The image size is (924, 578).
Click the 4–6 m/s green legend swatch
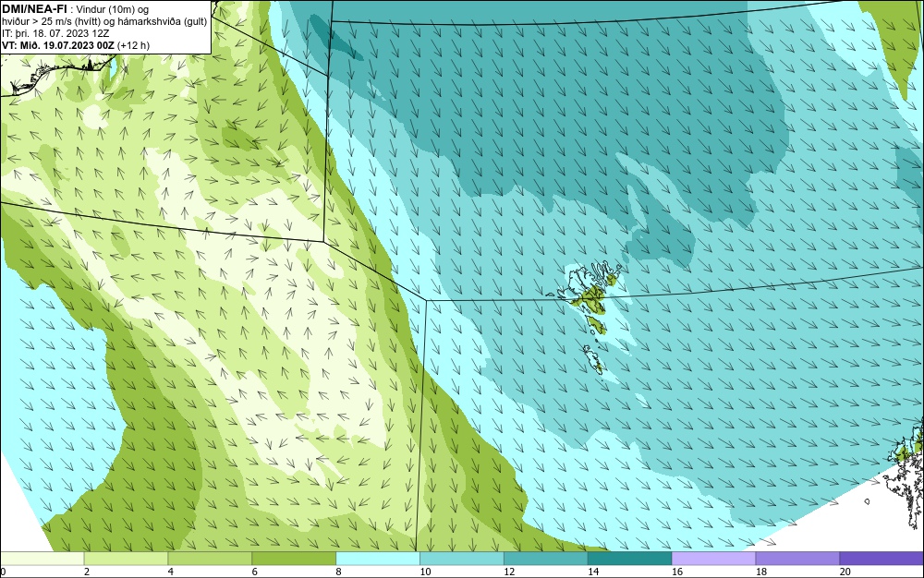(210, 558)
